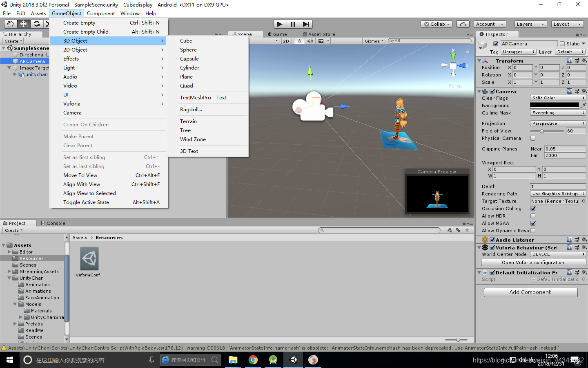Open the Cloud services icon

tap(463, 24)
